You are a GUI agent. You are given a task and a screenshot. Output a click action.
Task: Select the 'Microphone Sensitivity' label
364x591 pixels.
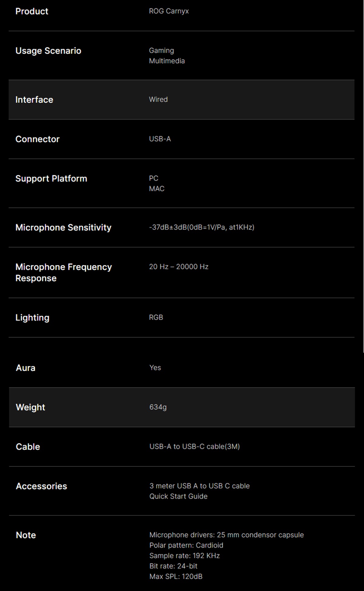point(63,227)
